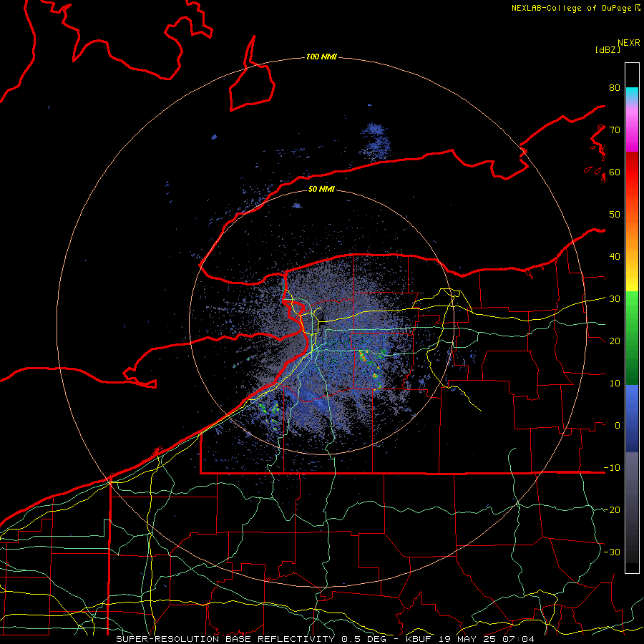The width and height of the screenshot is (644, 644).
Task: Click the 70 value on the dBZ scale
Action: point(615,130)
